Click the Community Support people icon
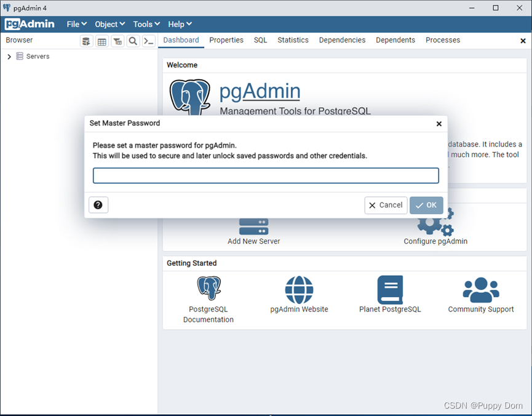Image resolution: width=532 pixels, height=416 pixels. point(481,290)
